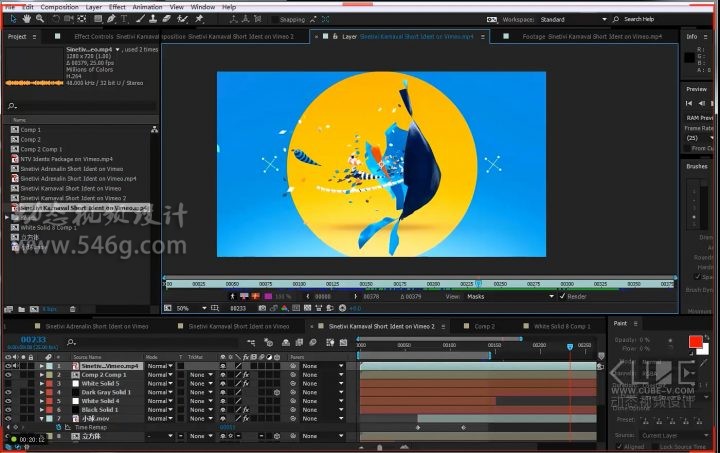Click the timeline playhead marker
720x453 pixels.
tap(570, 347)
